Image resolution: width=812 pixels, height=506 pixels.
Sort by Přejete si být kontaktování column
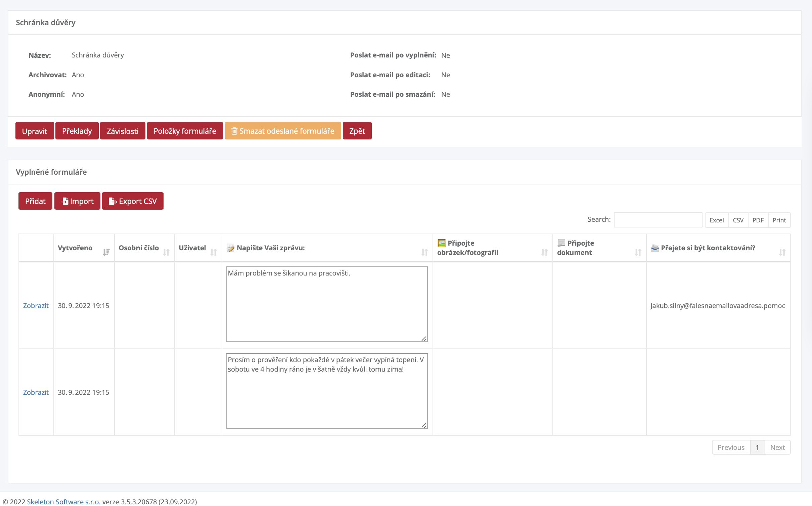click(x=782, y=252)
